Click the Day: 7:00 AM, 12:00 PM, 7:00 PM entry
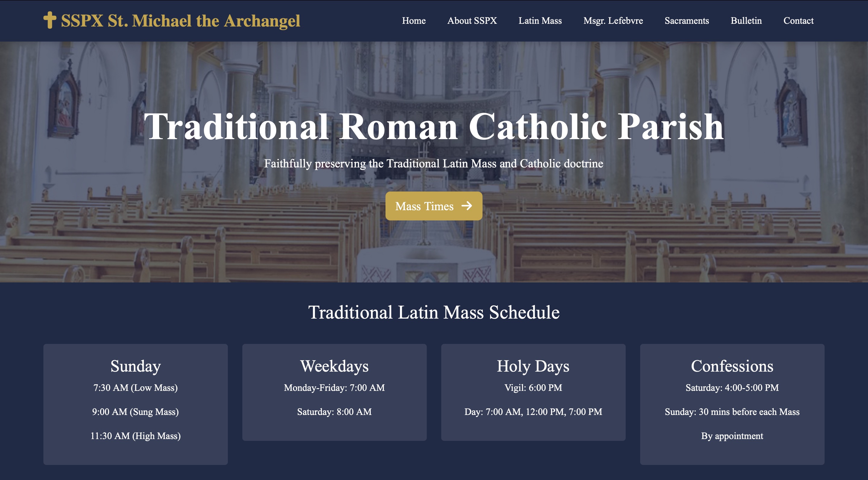Screen dimensions: 868x480 coord(533,412)
